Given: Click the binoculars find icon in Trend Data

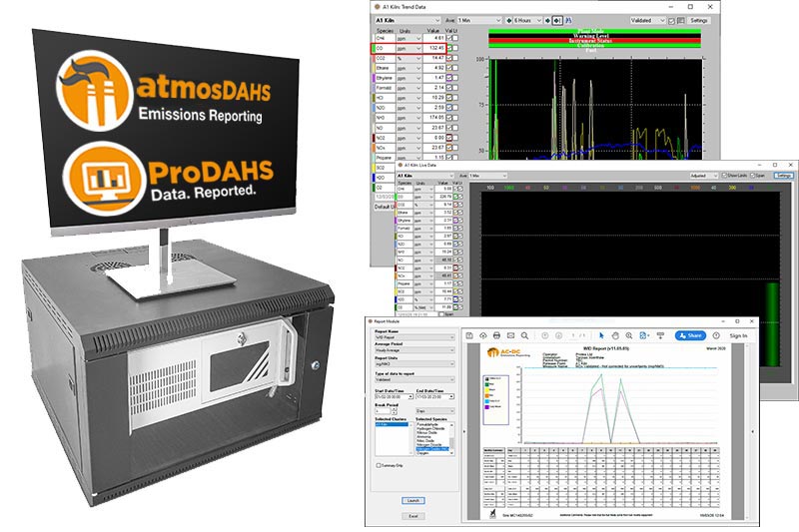Looking at the screenshot, I should pyautogui.click(x=568, y=21).
